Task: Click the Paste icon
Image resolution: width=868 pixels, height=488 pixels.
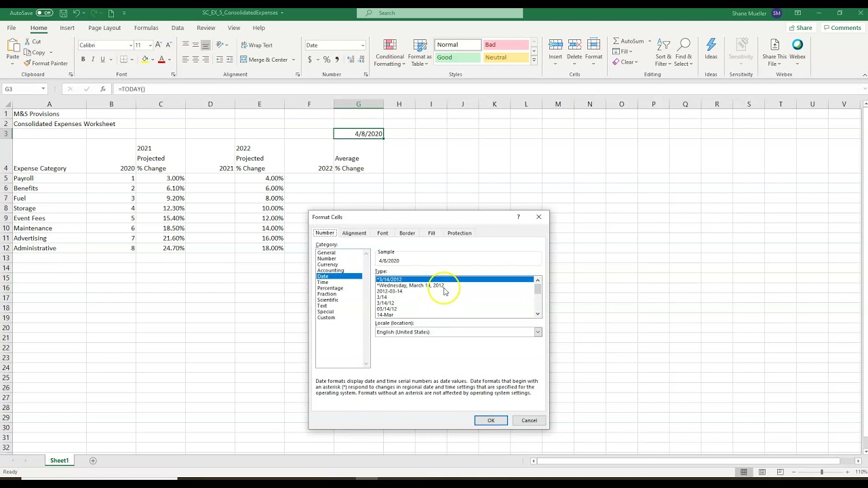Action: point(12,46)
